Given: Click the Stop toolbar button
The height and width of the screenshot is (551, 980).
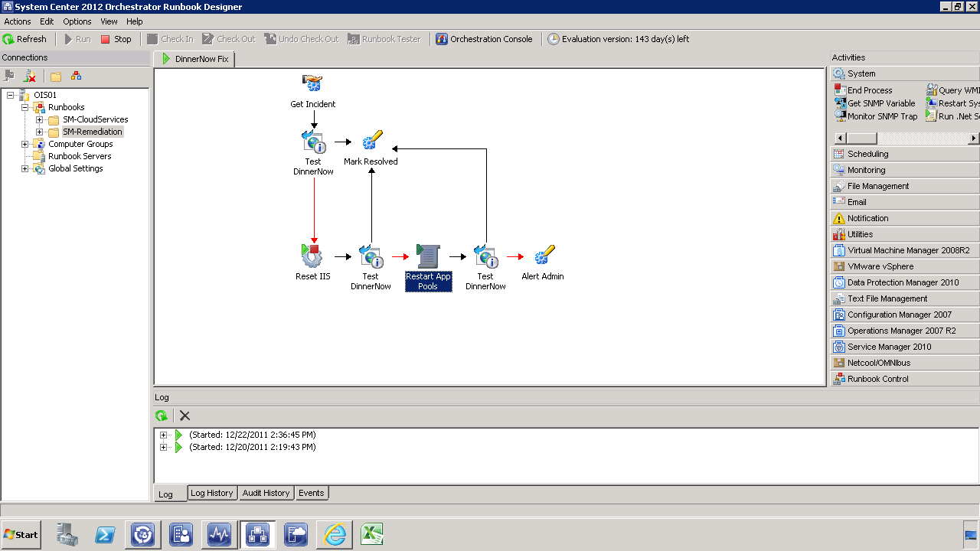Looking at the screenshot, I should point(116,39).
